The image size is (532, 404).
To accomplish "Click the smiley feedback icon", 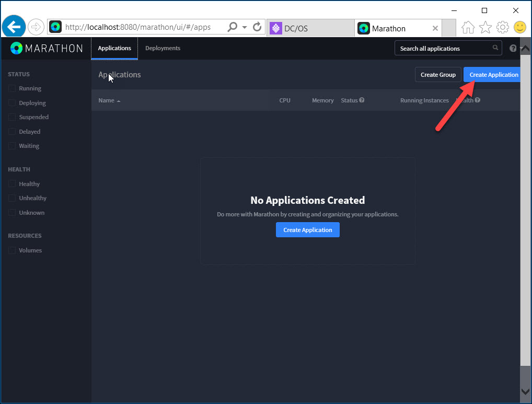I will click(520, 27).
